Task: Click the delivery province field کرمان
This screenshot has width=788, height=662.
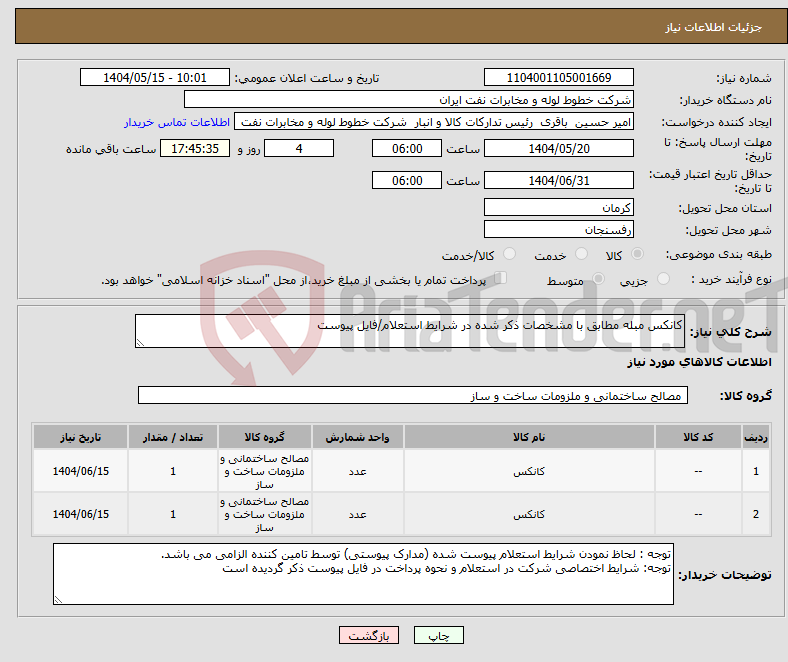Action: point(558,207)
